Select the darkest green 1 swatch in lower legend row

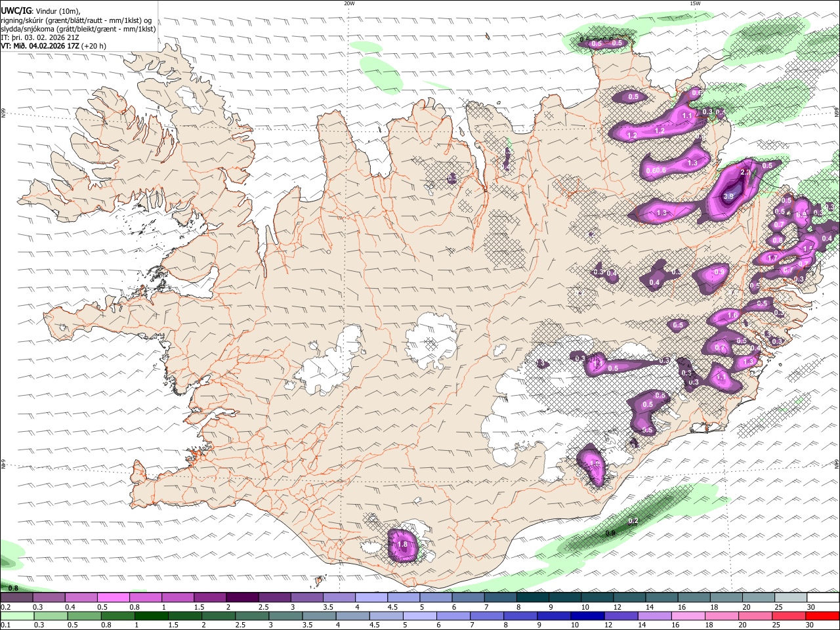coord(151,616)
